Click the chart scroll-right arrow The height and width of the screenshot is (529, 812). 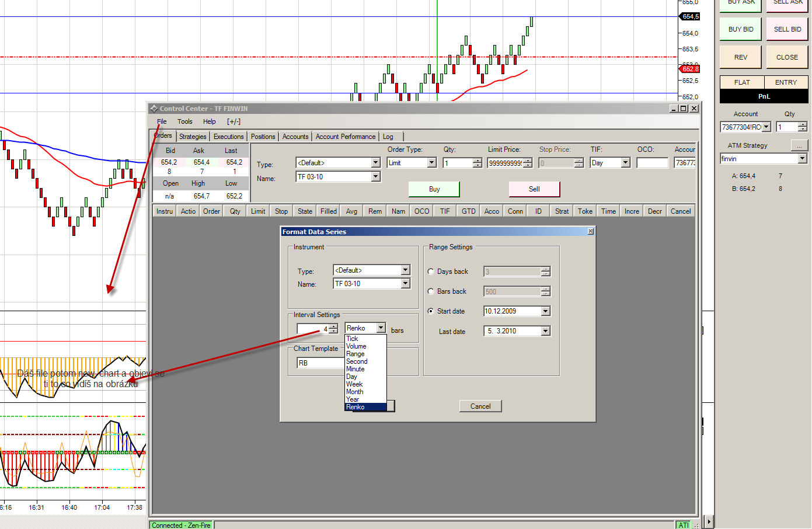[x=709, y=521]
